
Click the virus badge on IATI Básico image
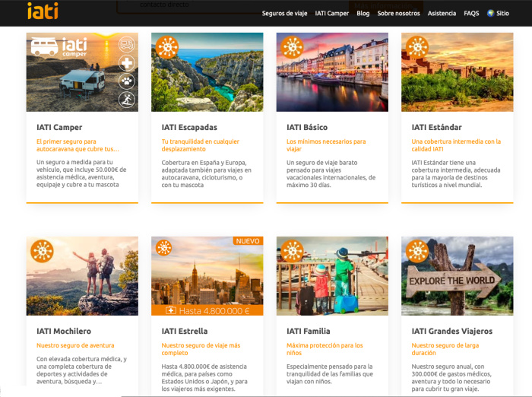[x=292, y=47]
